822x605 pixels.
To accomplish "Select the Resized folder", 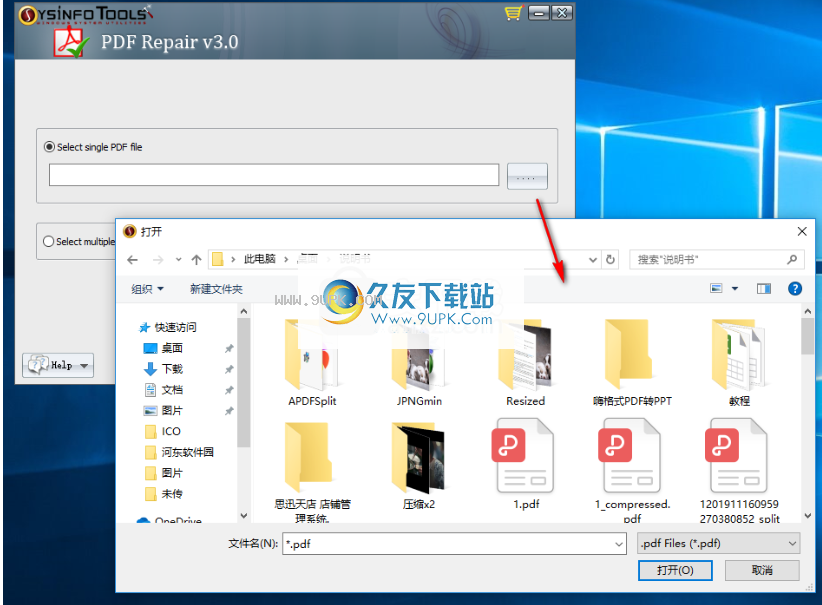I will 525,363.
